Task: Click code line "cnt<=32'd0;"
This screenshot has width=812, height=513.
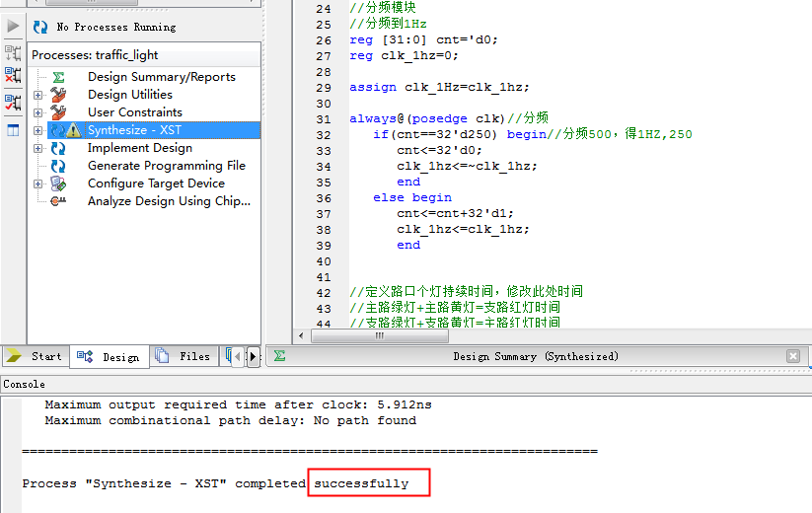Action: click(440, 150)
